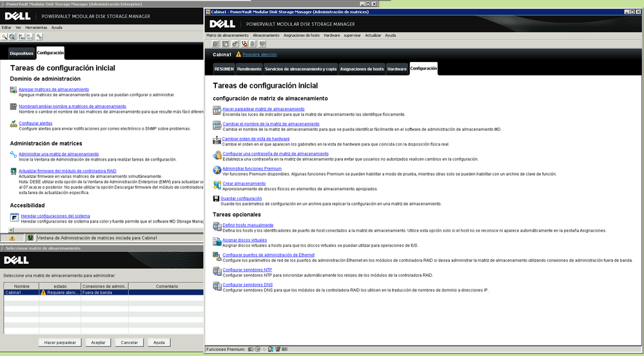
Task: Click lock icon beside Configurar una contraseña
Action: [217, 155]
